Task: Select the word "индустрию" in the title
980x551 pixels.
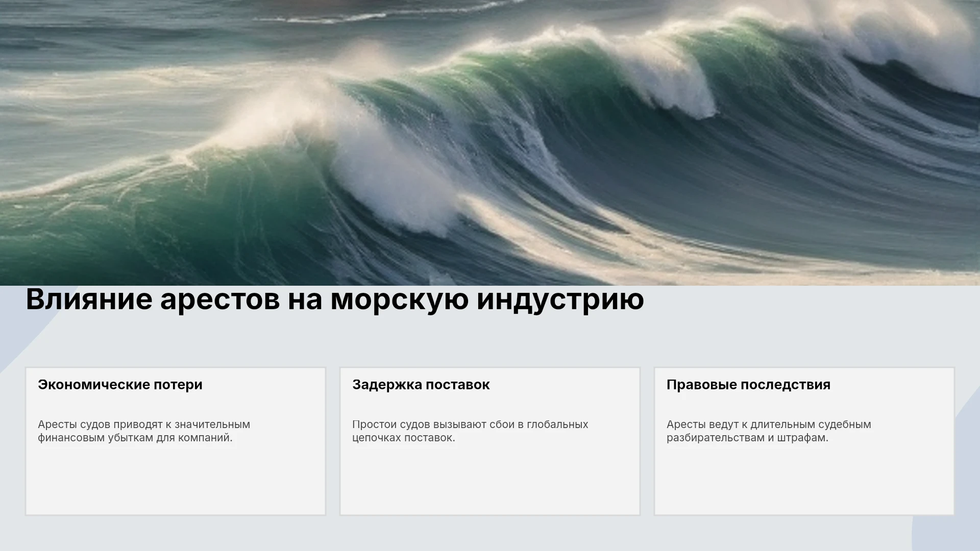Action: [x=560, y=301]
